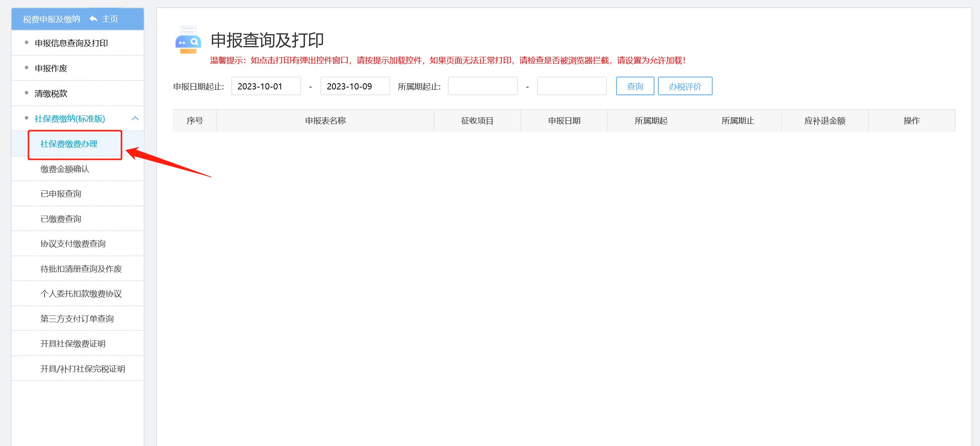Open 开具社保缴费证明 submenu item
Screen dimensions: 980x446
click(x=73, y=343)
